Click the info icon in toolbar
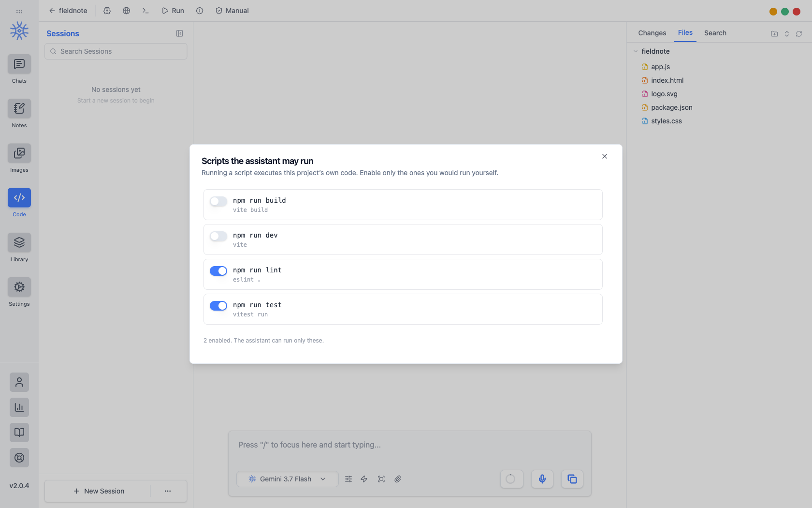This screenshot has width=812, height=508. tap(200, 11)
